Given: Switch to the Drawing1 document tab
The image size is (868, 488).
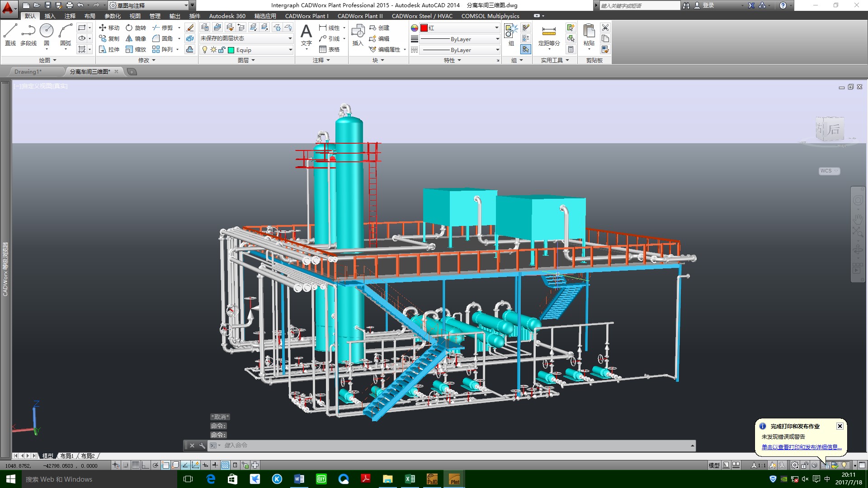Looking at the screenshot, I should 28,71.
